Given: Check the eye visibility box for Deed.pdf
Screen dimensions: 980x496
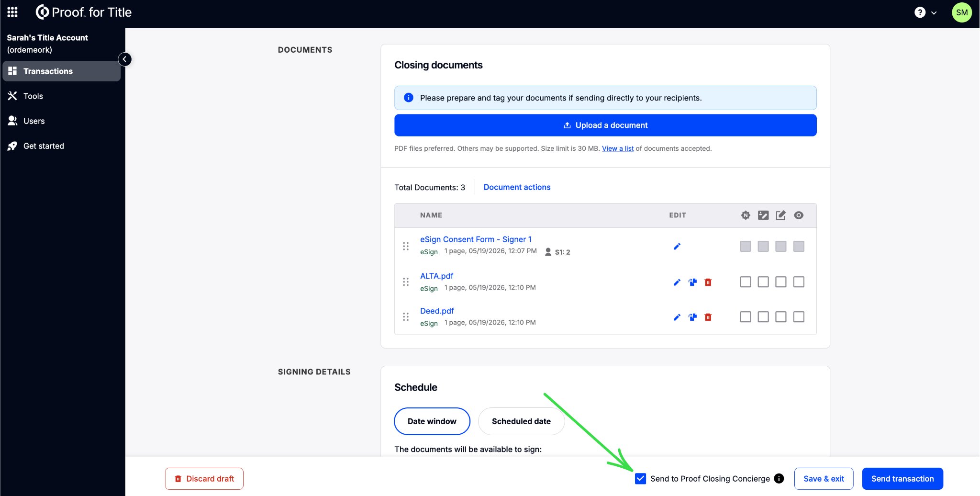Looking at the screenshot, I should pos(799,317).
